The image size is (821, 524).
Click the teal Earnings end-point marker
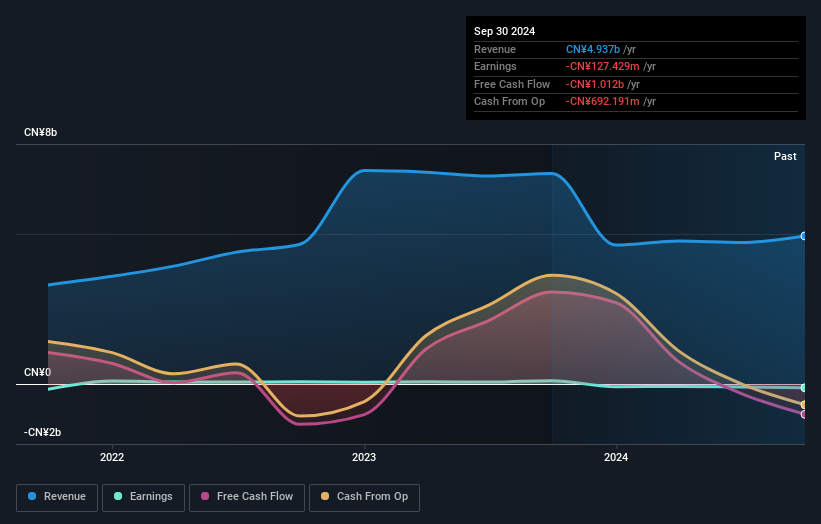804,388
